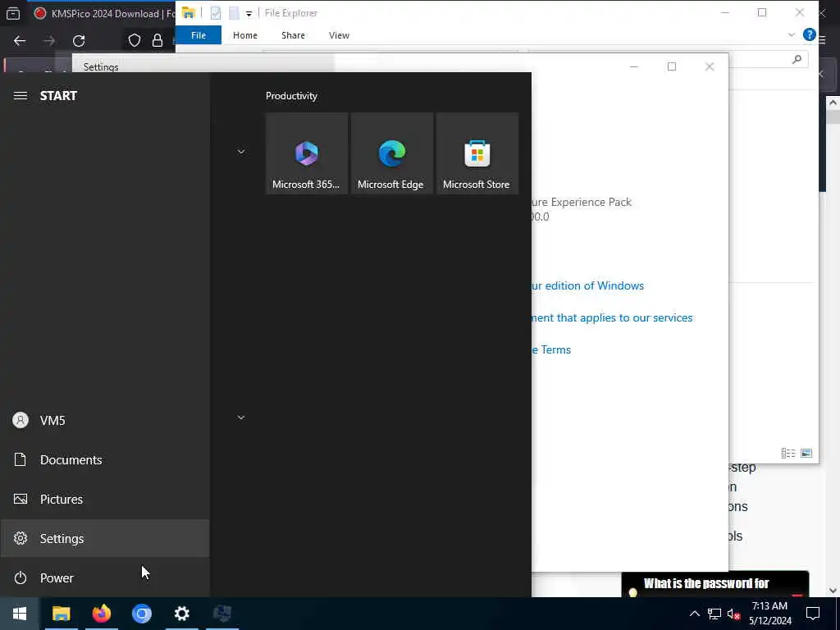
Task: Open Documents from Start menu
Action: pos(105,459)
